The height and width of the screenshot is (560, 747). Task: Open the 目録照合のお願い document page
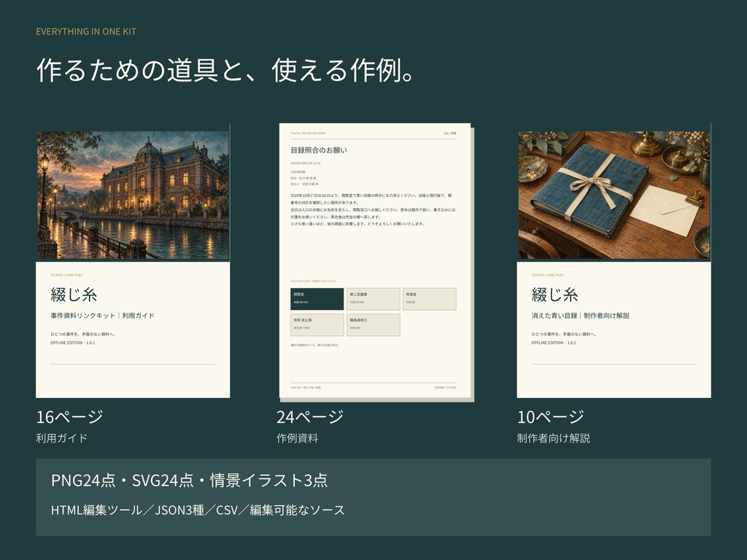point(375,260)
